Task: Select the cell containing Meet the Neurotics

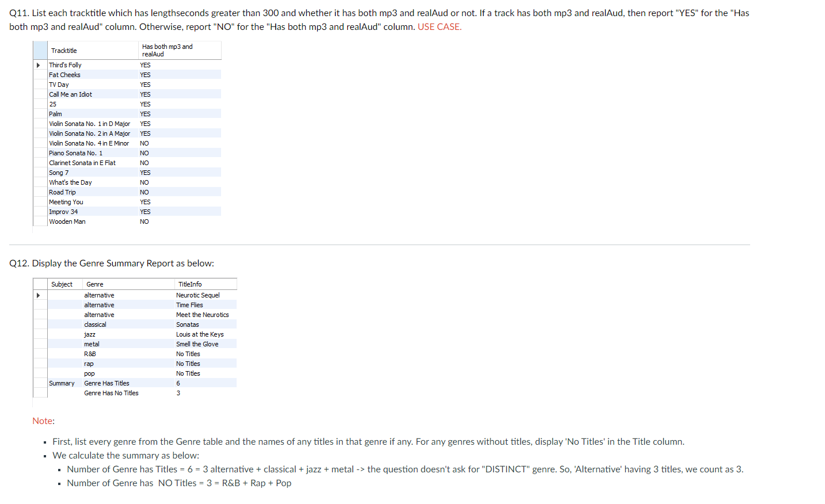Action: [203, 315]
